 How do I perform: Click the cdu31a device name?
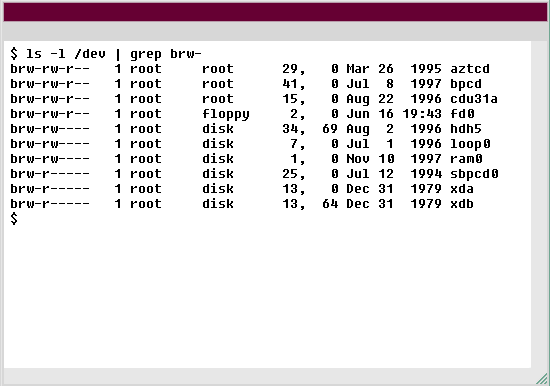click(x=474, y=99)
